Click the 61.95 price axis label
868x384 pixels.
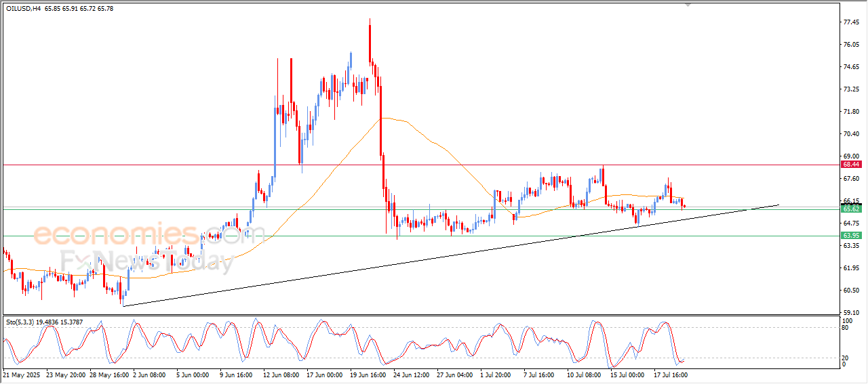coord(852,268)
